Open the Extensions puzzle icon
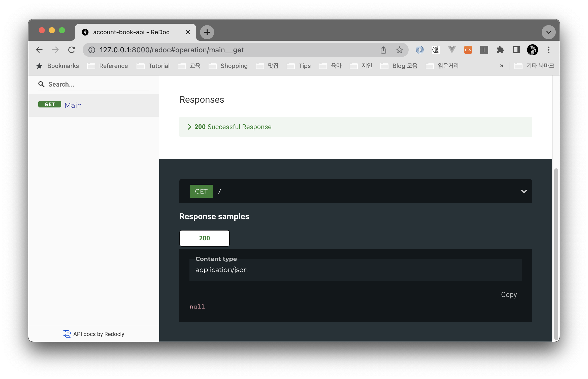 [500, 50]
